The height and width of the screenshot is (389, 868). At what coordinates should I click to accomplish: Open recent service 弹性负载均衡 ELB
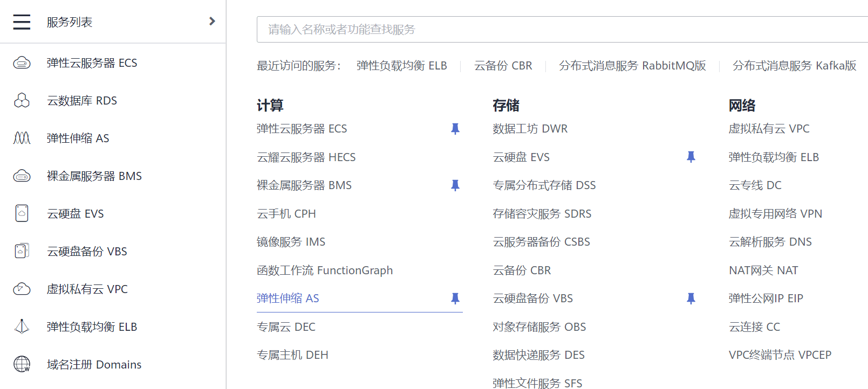(402, 66)
